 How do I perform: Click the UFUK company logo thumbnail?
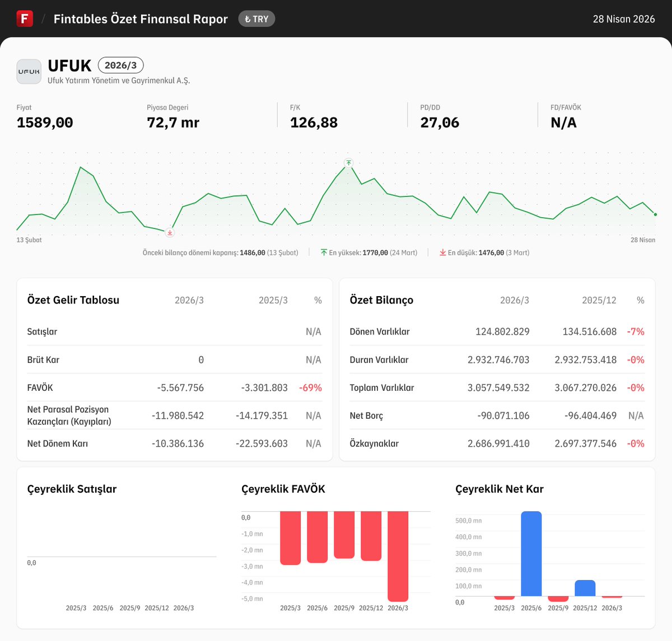[x=29, y=72]
